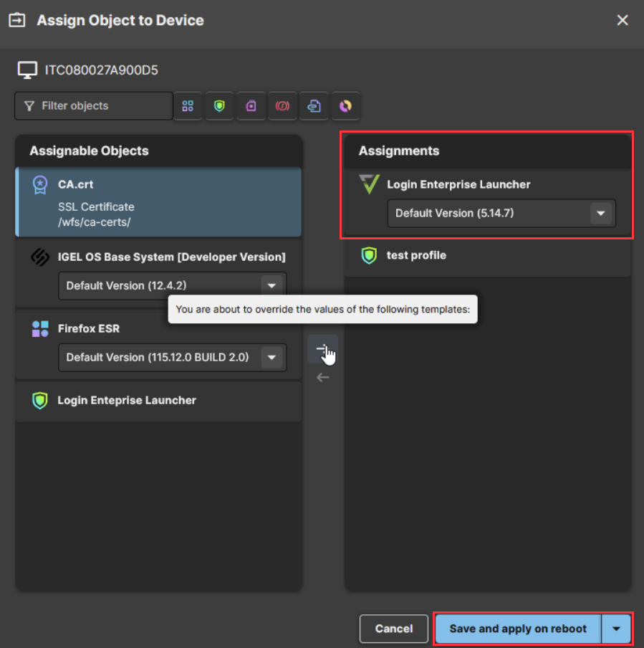The height and width of the screenshot is (648, 644).
Task: Click Save and apply on reboot
Action: tap(518, 629)
